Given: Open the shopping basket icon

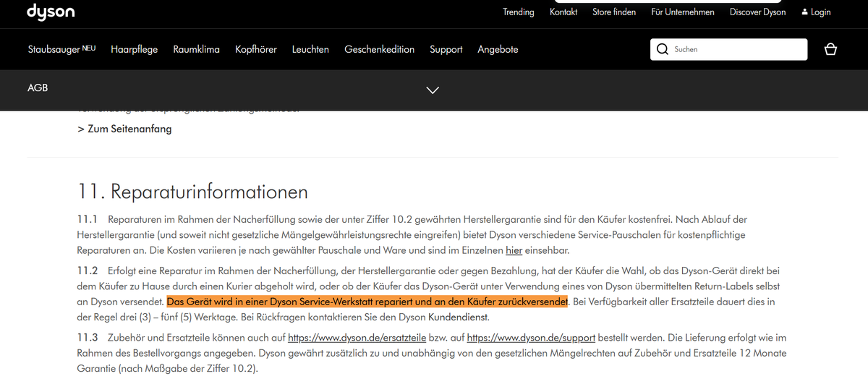Looking at the screenshot, I should 830,49.
